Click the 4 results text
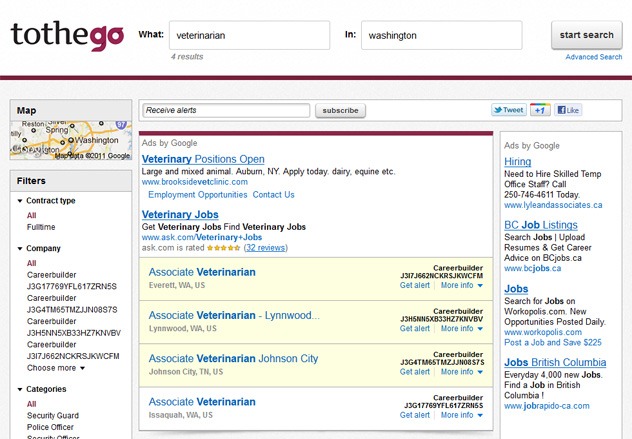Screen dimensions: 632x439 point(187,57)
